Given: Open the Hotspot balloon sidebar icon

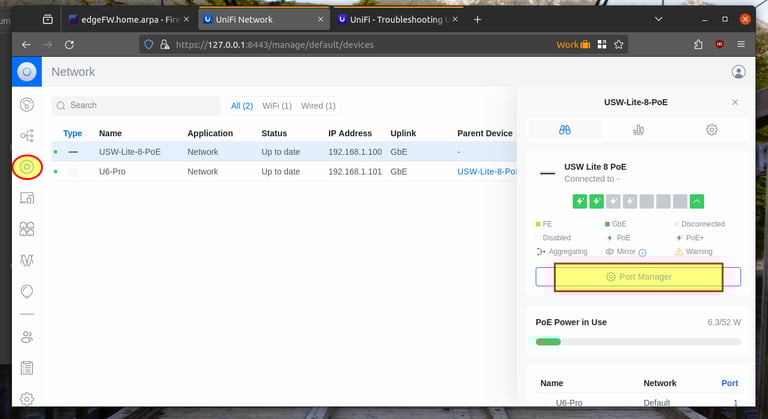Looking at the screenshot, I should pos(27,292).
